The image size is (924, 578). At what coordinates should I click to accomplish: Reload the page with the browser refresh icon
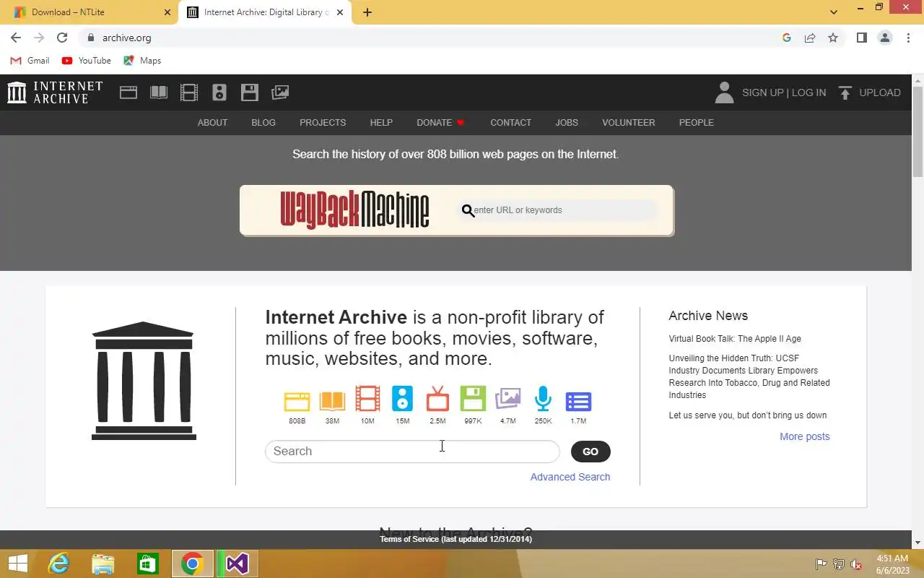coord(62,38)
